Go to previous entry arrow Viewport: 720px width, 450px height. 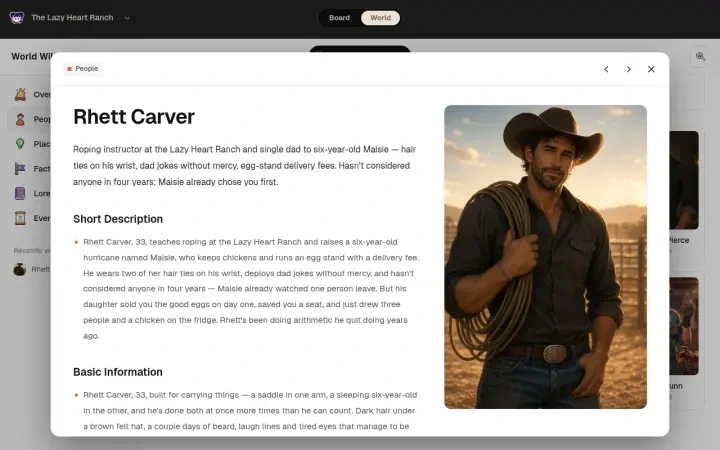pos(606,69)
